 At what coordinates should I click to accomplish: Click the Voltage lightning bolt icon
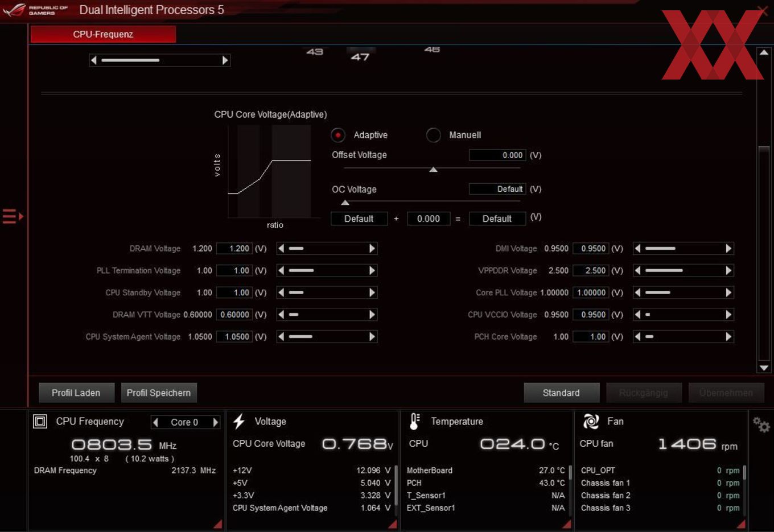coord(239,422)
